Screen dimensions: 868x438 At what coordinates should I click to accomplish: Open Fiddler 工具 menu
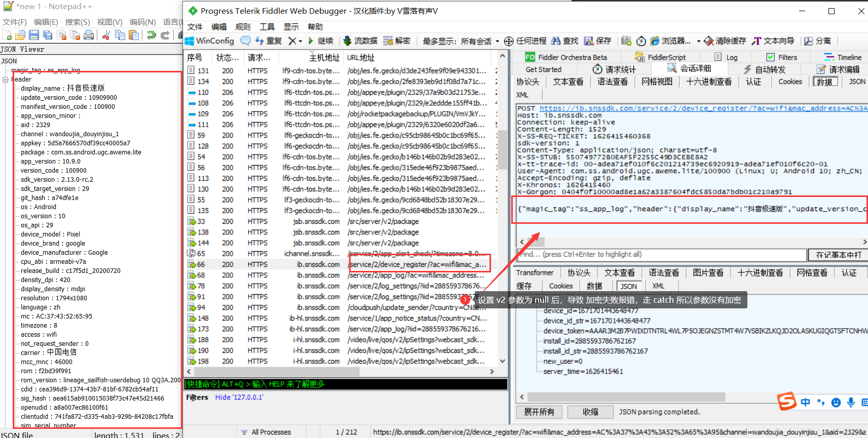pos(267,27)
